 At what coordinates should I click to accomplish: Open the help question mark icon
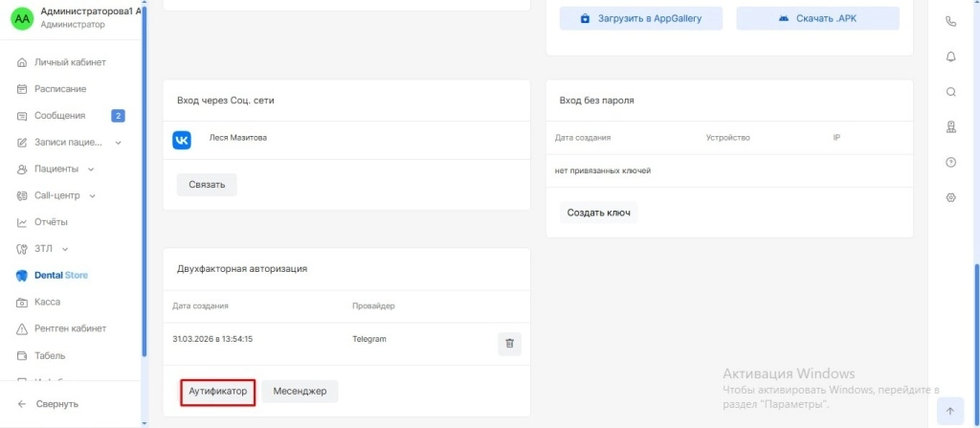tap(950, 162)
